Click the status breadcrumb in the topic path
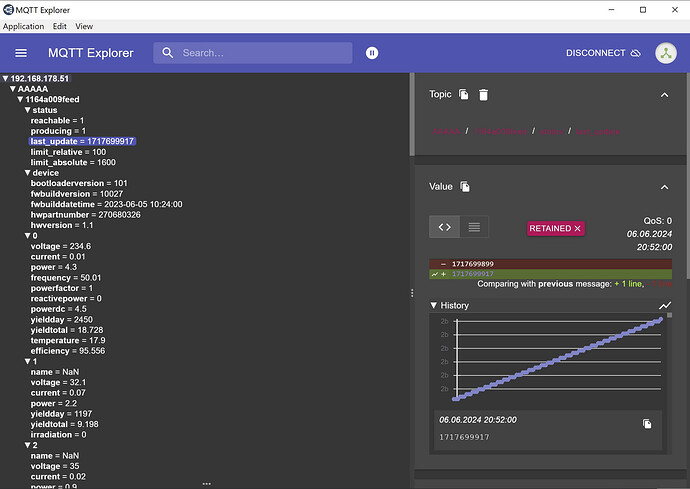690x489 pixels. click(551, 131)
